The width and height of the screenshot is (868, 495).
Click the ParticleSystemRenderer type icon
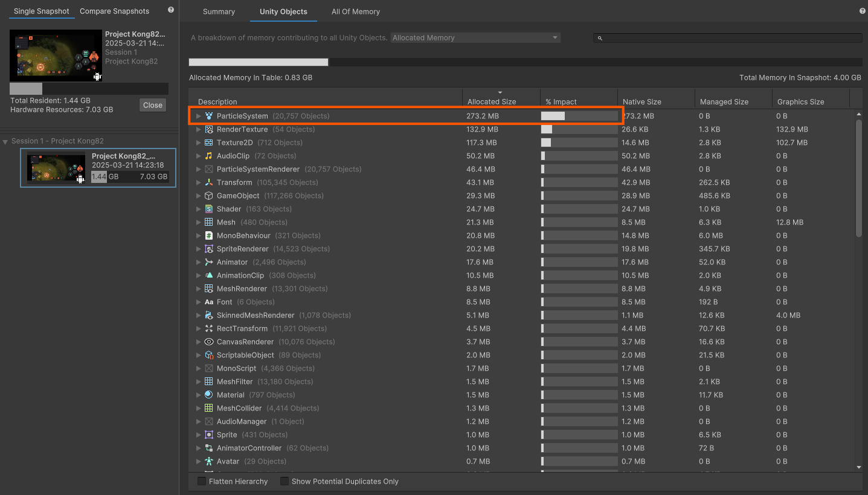click(209, 169)
